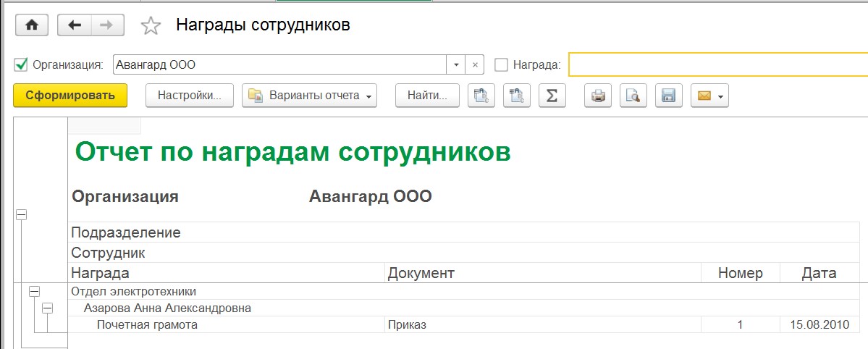
Task: Go to the home page icon
Action: pyautogui.click(x=32, y=25)
